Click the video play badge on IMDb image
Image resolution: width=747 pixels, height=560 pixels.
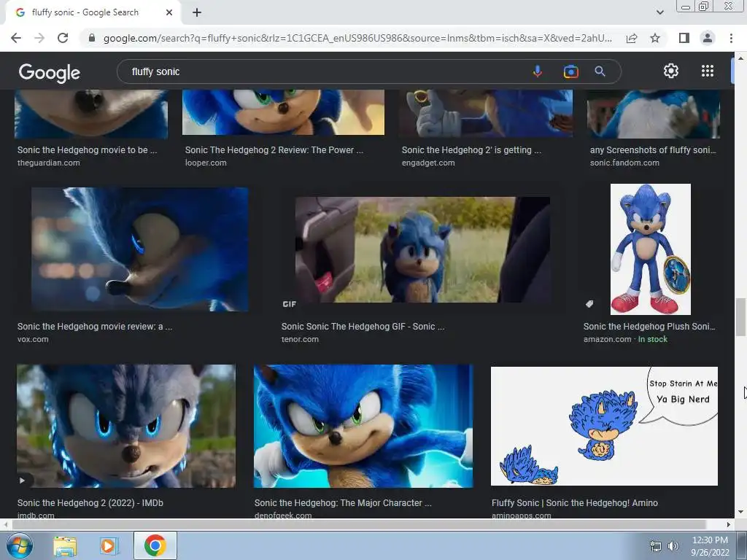point(23,481)
